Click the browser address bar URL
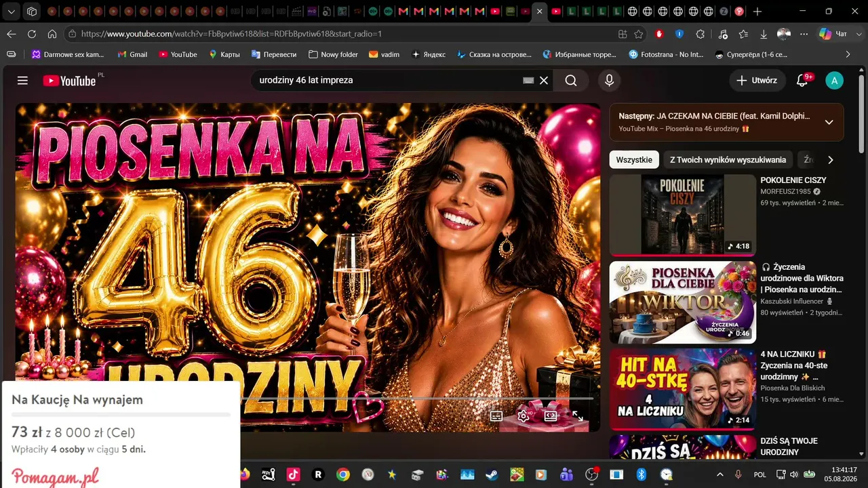This screenshot has height=488, width=868. pos(231,34)
